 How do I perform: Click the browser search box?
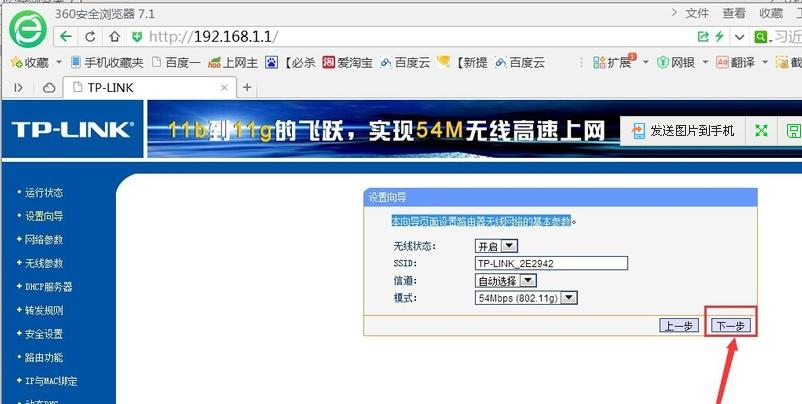(788, 37)
